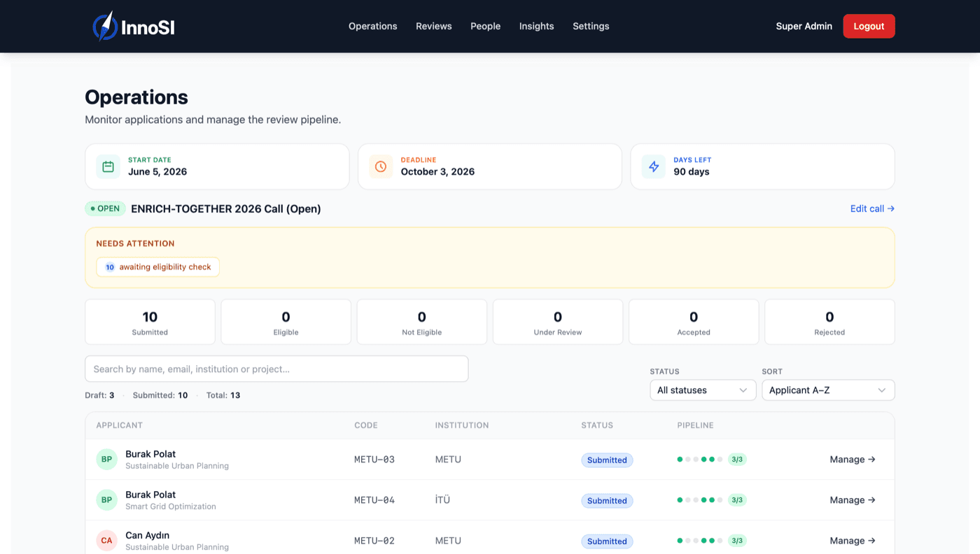Click the blue lightning Days Left icon
Viewport: 980px width, 554px height.
654,166
